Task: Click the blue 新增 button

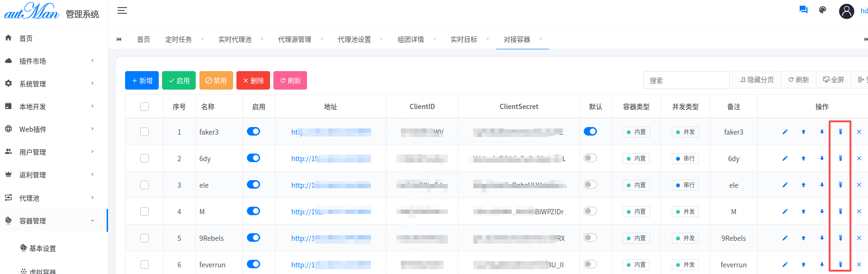Action: pyautogui.click(x=142, y=81)
